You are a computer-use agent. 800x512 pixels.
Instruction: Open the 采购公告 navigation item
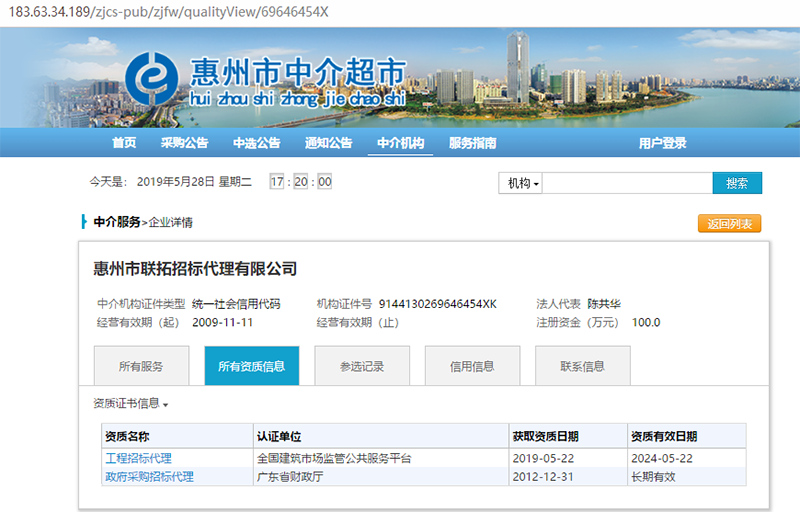(x=184, y=143)
